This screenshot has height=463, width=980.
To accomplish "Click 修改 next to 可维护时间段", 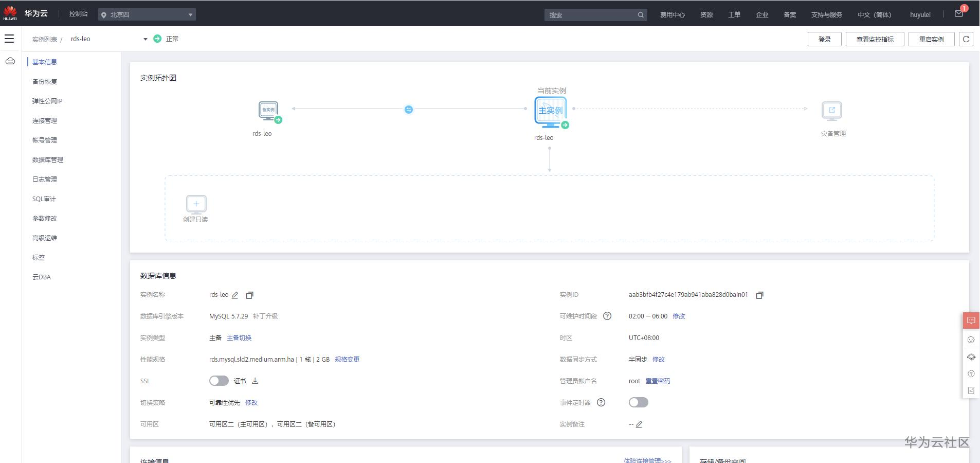I will tap(679, 316).
